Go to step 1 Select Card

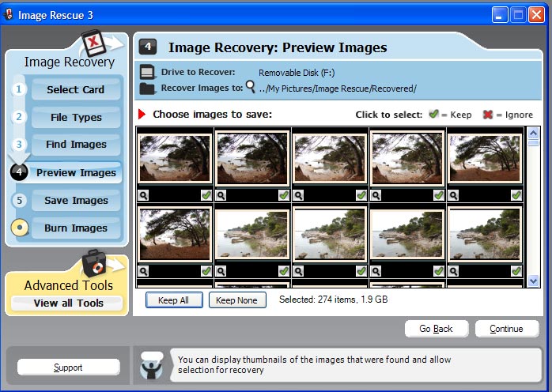pos(76,89)
